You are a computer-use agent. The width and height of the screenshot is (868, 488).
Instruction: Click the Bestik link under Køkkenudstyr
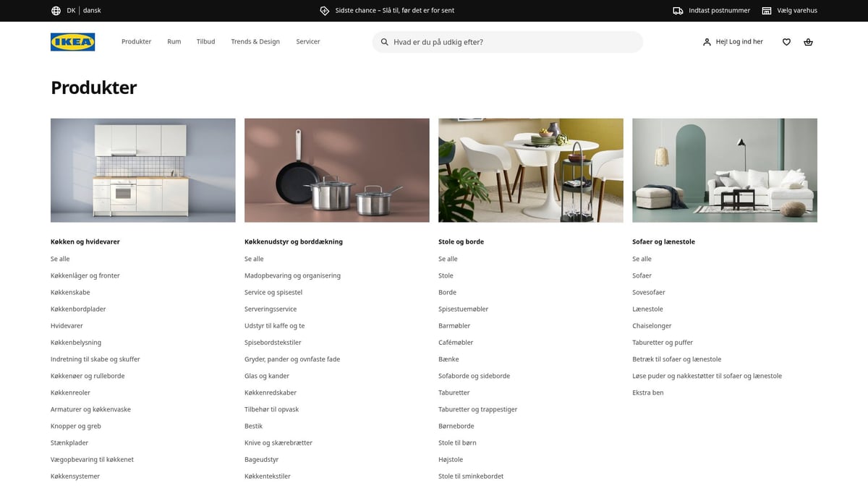(x=253, y=426)
